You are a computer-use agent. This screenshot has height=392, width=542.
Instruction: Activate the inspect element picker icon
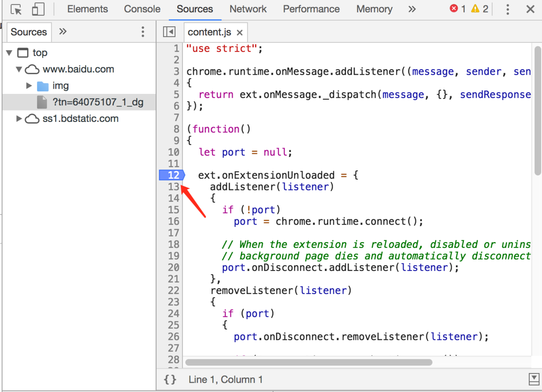point(17,9)
